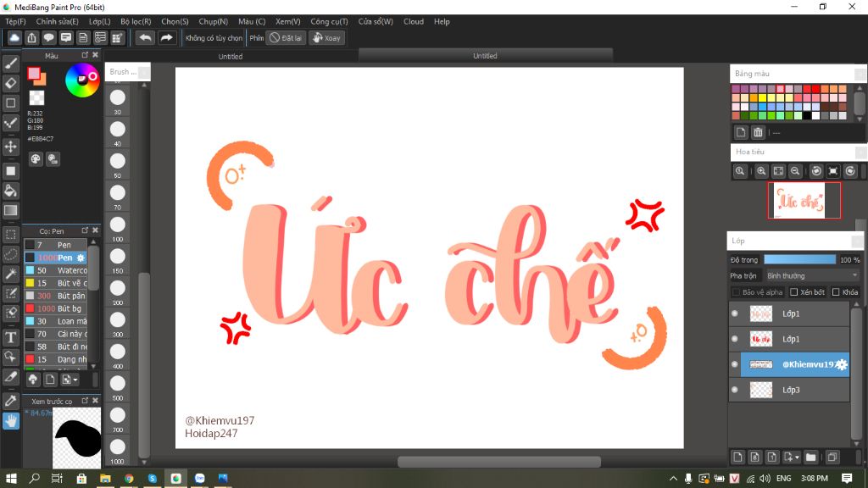Screen dimensions: 868x488
Task: Adjust the Độ trong opacity slider
Action: (799, 259)
